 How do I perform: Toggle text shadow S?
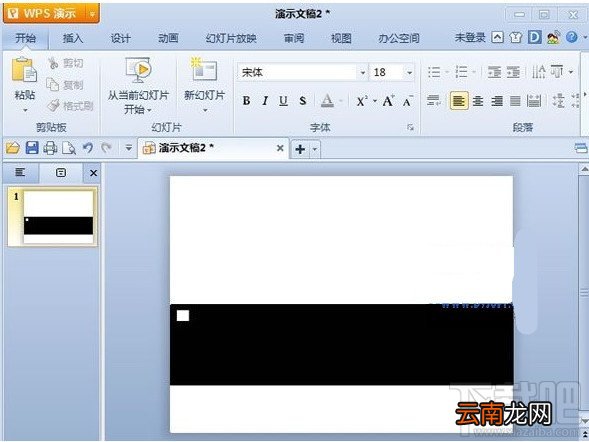[302, 101]
